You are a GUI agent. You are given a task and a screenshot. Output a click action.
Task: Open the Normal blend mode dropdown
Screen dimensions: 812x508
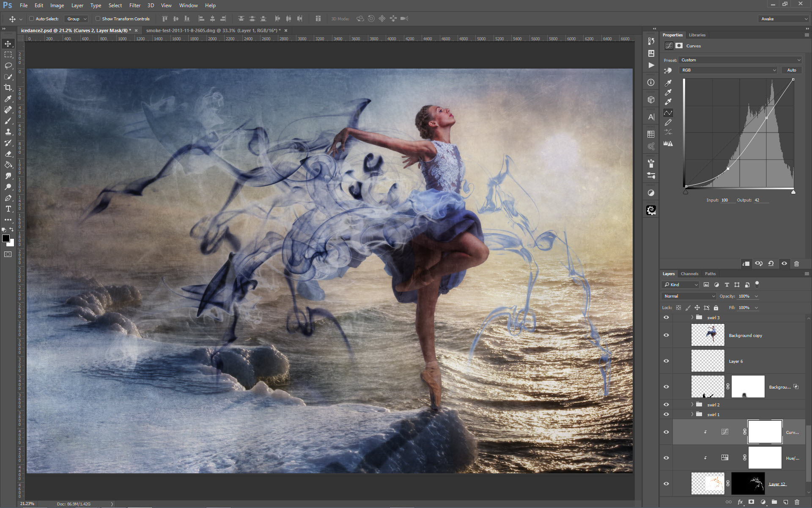689,296
